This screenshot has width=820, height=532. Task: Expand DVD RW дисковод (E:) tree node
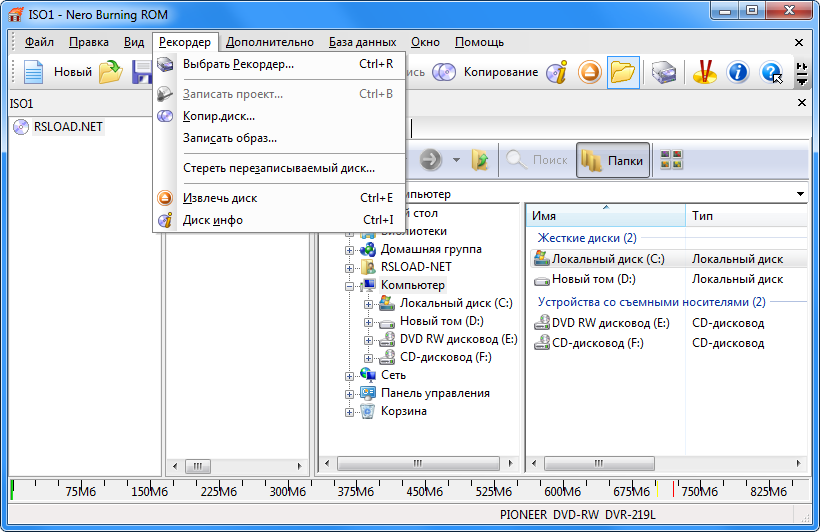(x=368, y=340)
